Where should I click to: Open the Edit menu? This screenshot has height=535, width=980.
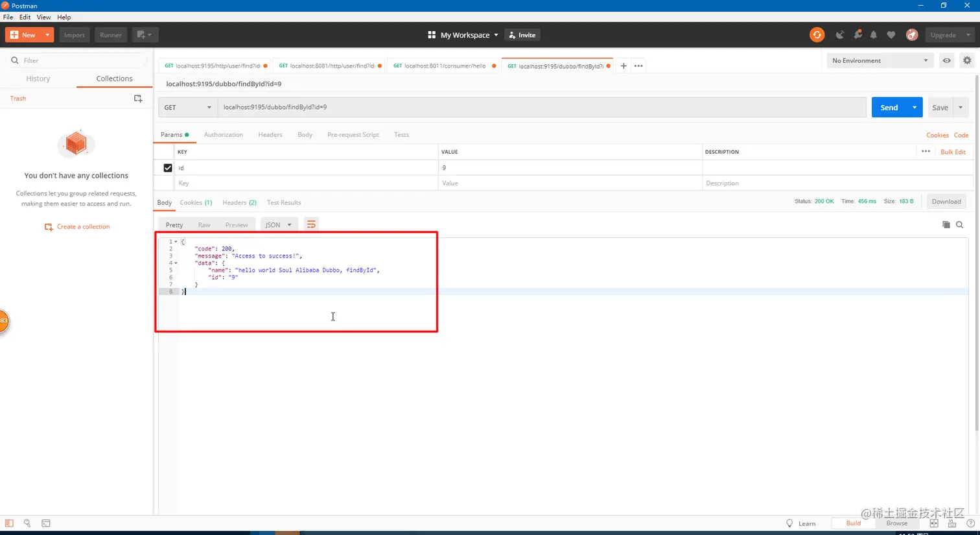[x=25, y=17]
